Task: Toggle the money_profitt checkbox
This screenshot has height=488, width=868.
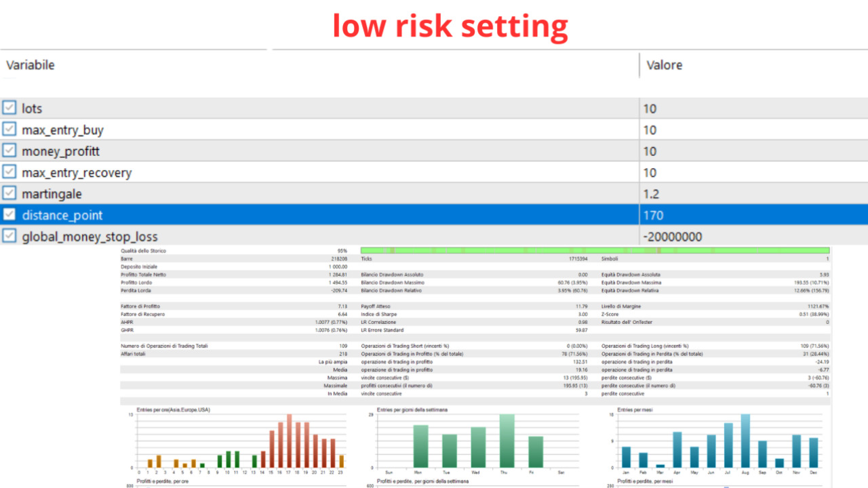Action: click(9, 150)
